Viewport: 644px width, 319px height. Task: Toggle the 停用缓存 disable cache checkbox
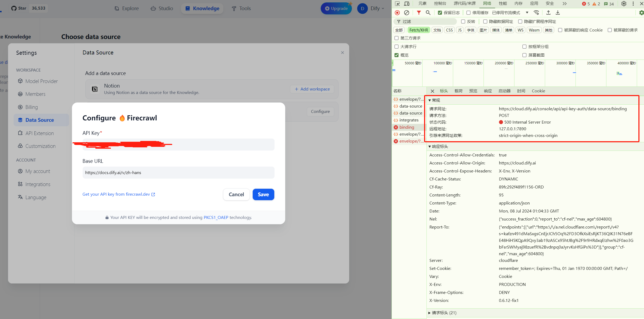coord(468,13)
